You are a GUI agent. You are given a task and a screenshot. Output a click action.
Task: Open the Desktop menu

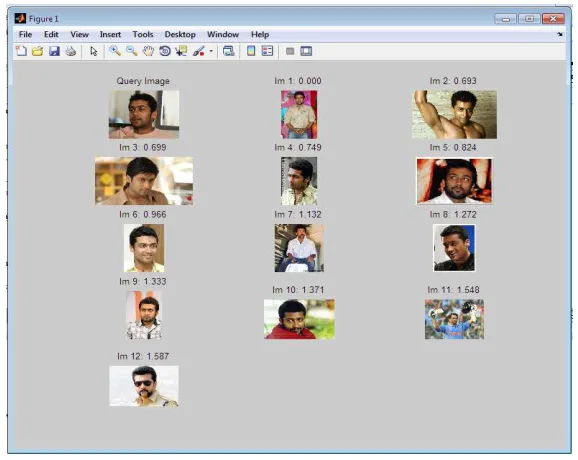[180, 34]
